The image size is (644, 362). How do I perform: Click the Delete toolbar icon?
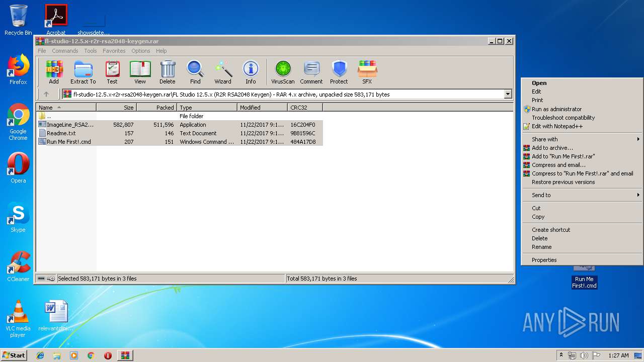(168, 72)
